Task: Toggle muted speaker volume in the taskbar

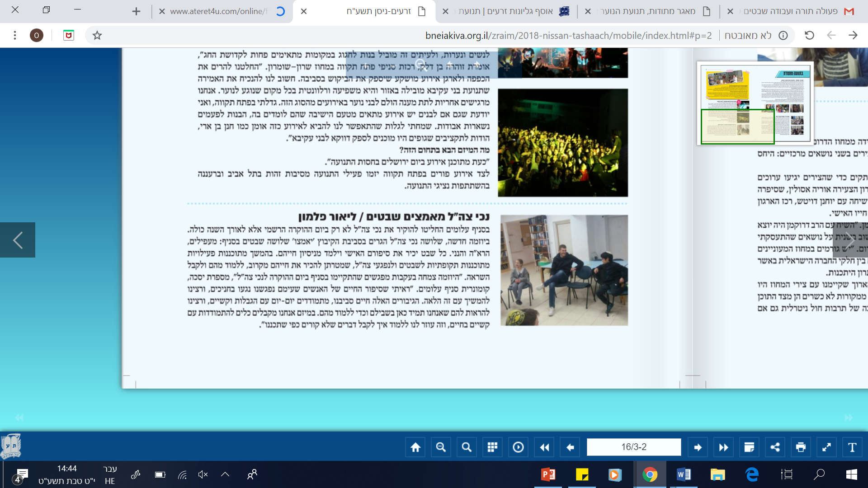Action: [203, 474]
